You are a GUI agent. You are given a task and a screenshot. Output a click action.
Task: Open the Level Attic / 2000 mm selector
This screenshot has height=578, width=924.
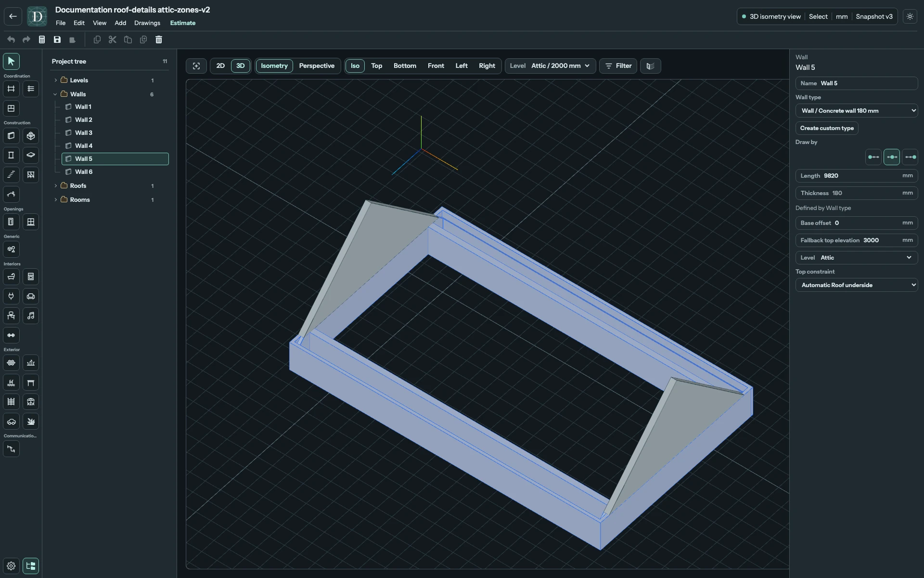tap(551, 66)
